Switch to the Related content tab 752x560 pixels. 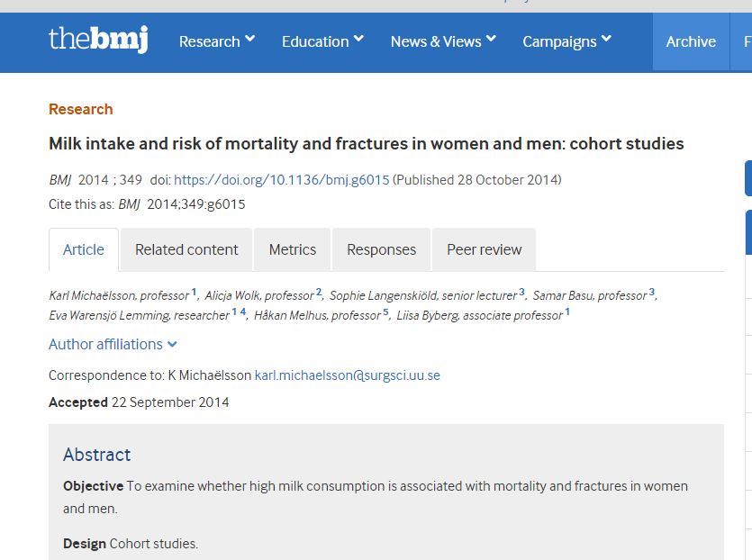click(x=186, y=249)
